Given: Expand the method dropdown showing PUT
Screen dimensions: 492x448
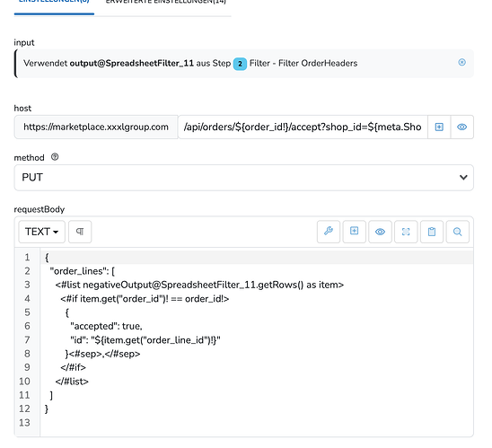Looking at the screenshot, I should coord(244,178).
